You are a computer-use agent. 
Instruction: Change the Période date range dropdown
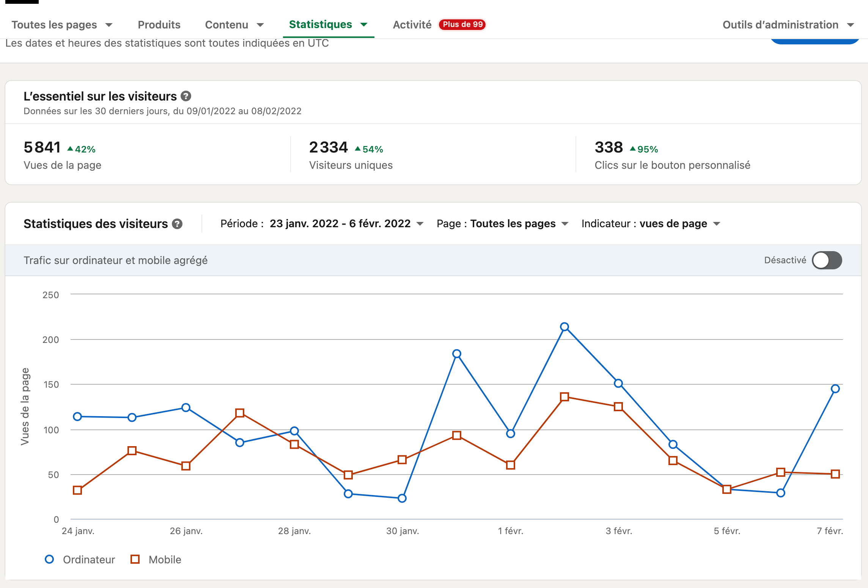[322, 223]
